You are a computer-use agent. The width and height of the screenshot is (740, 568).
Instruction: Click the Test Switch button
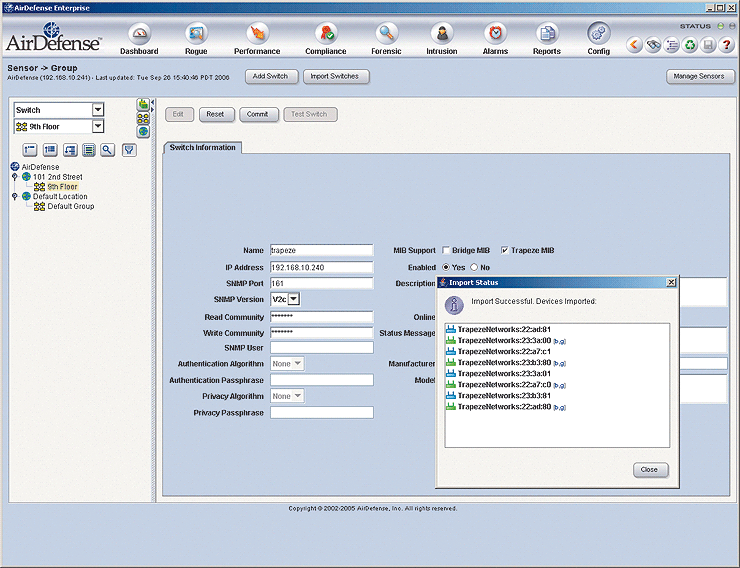tap(310, 114)
